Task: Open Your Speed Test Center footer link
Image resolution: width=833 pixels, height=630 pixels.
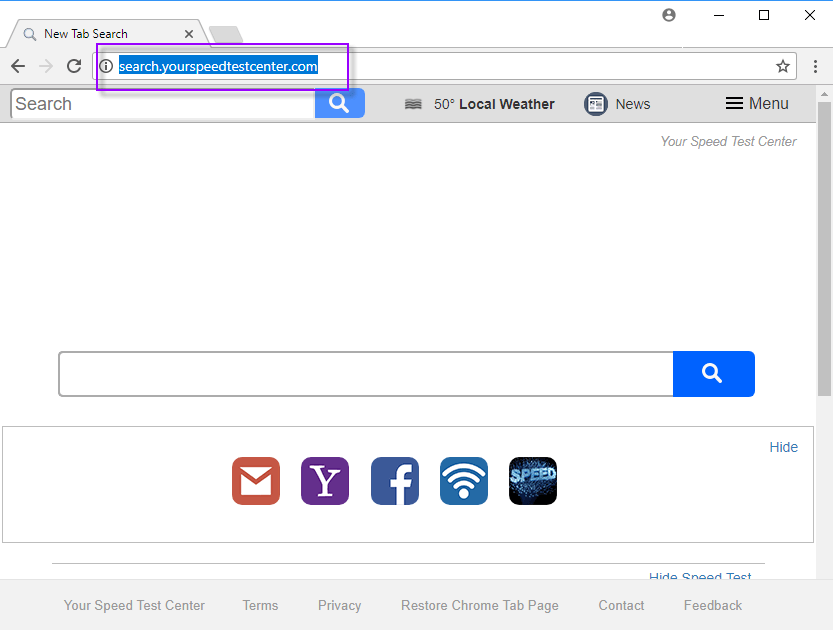Action: point(134,605)
